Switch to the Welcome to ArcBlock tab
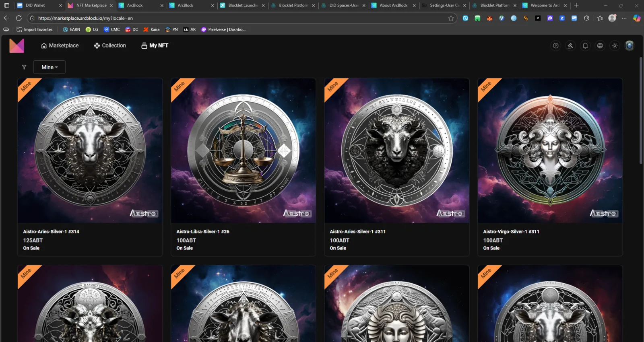 pyautogui.click(x=545, y=5)
